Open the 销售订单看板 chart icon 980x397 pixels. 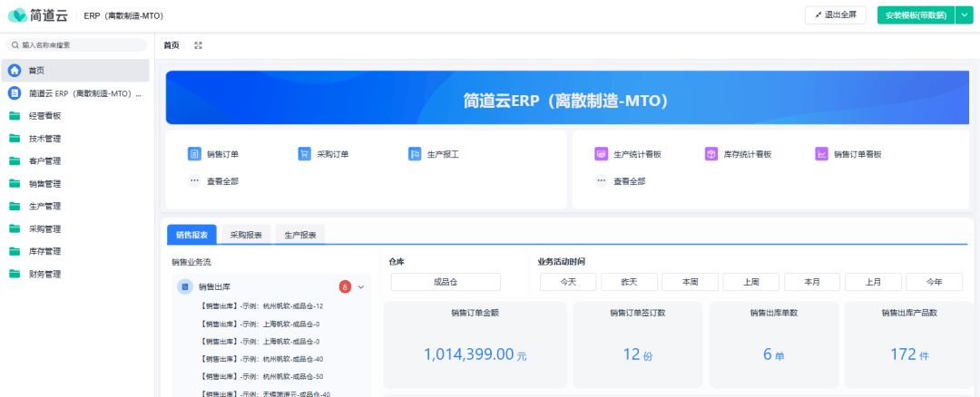821,153
